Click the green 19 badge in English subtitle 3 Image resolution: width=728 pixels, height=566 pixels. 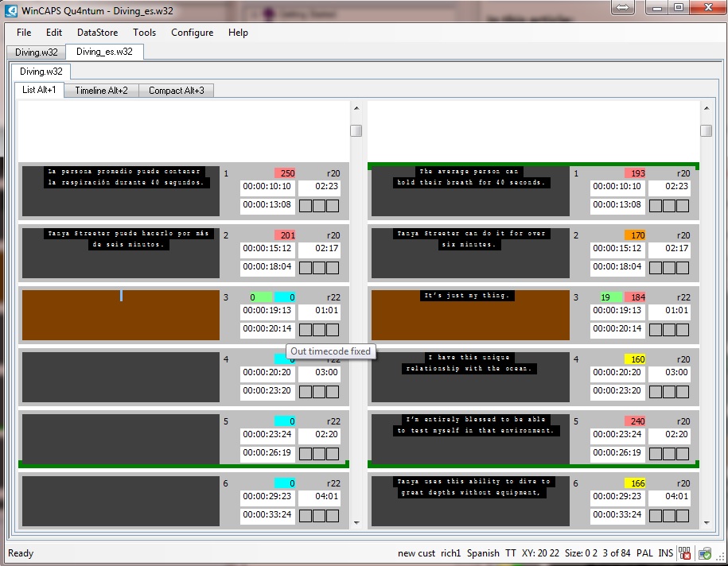pos(611,297)
